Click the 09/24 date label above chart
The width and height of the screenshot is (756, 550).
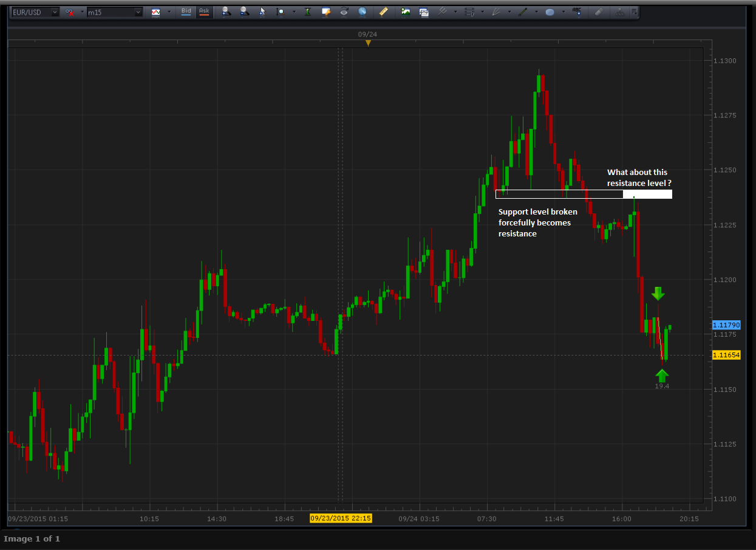[367, 35]
